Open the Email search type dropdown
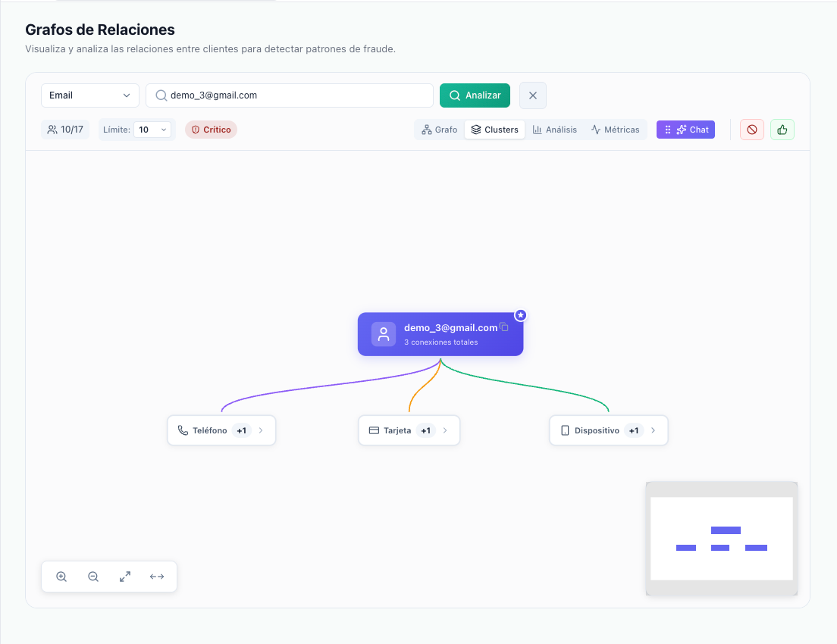837x644 pixels. [x=89, y=95]
